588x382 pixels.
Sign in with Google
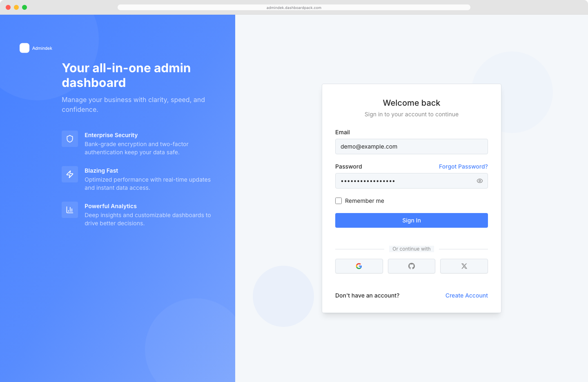coord(359,266)
